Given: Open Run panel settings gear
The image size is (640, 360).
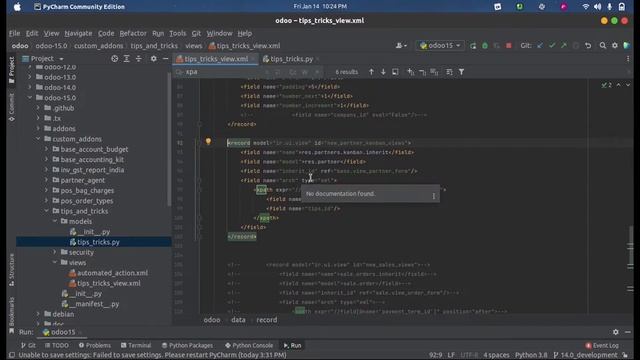Looking at the screenshot, I should point(616,332).
